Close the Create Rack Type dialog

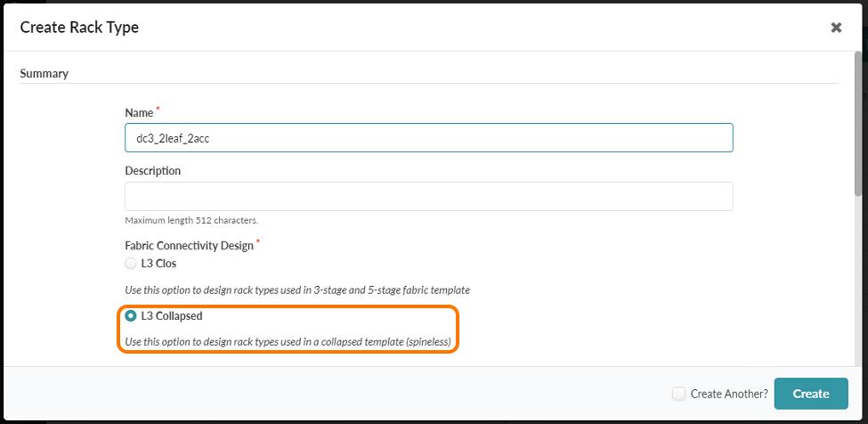[x=836, y=28]
